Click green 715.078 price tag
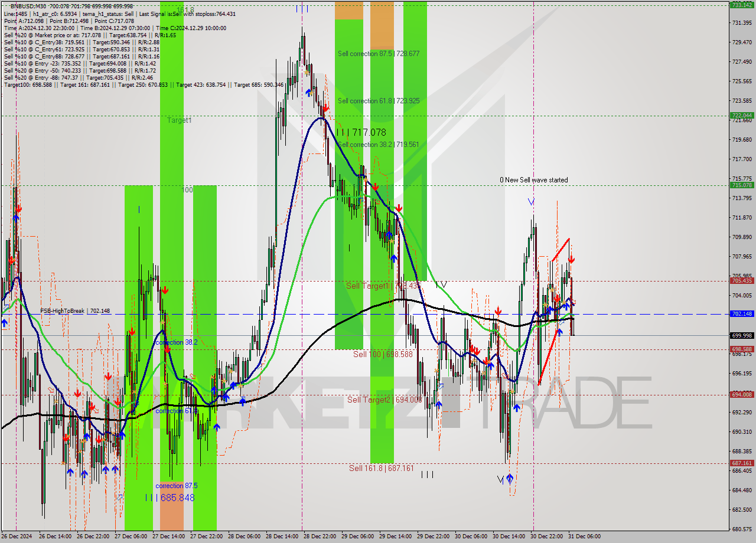The height and width of the screenshot is (543, 756). pyautogui.click(x=742, y=185)
